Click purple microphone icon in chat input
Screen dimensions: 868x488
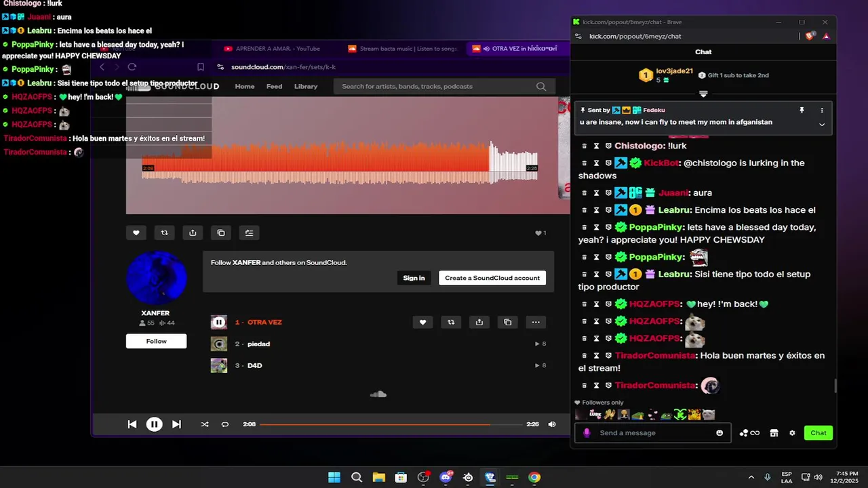[x=587, y=433]
